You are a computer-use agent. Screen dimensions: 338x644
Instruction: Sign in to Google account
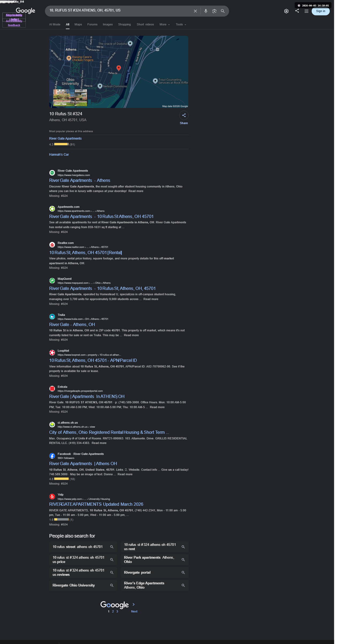(x=320, y=11)
